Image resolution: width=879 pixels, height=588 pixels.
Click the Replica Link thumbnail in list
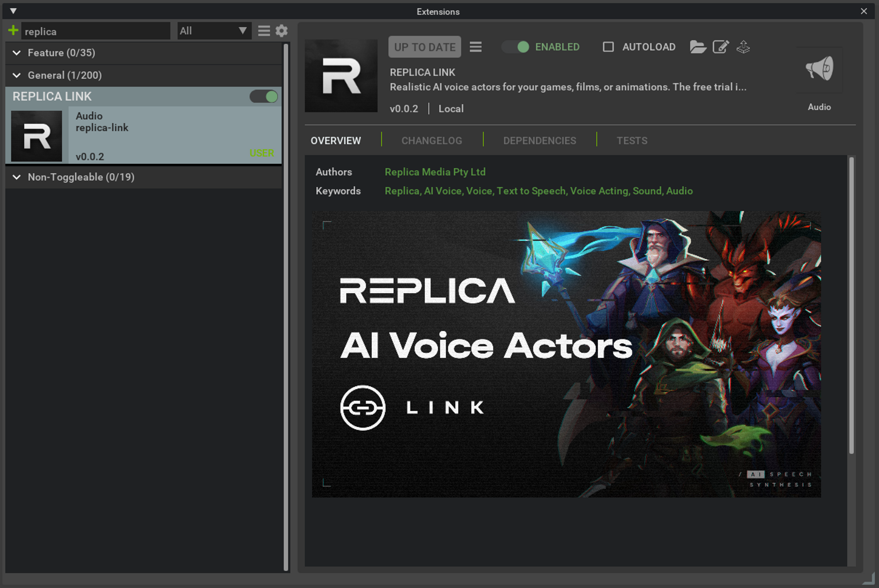(36, 136)
